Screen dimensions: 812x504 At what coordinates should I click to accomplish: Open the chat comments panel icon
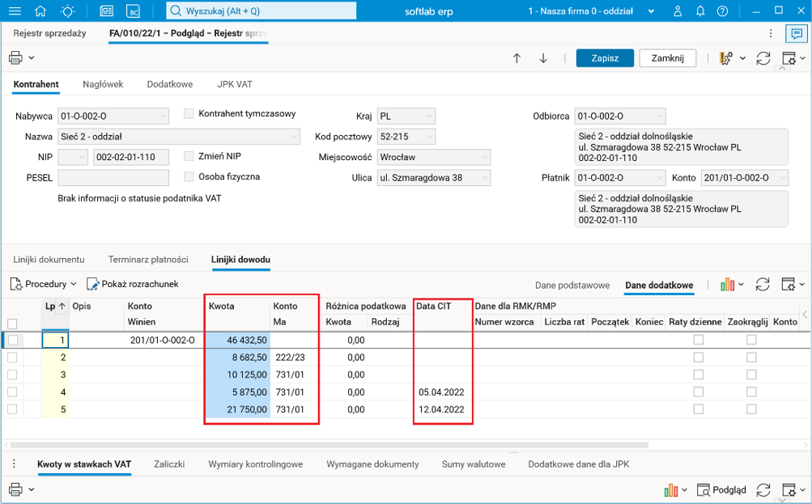[x=796, y=34]
